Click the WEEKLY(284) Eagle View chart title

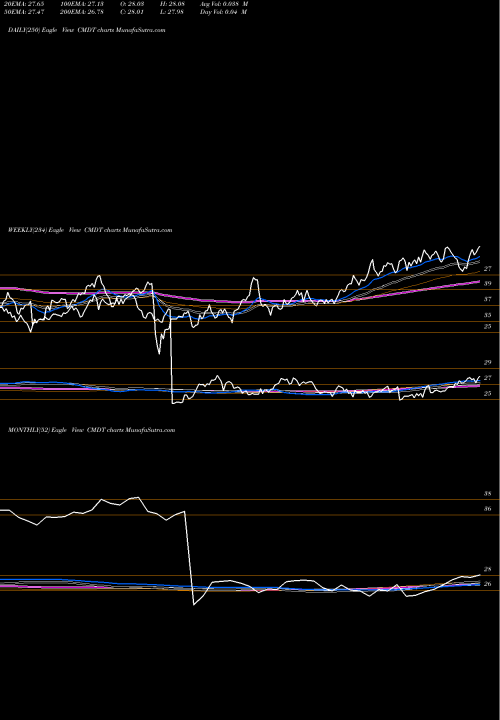pos(90,230)
